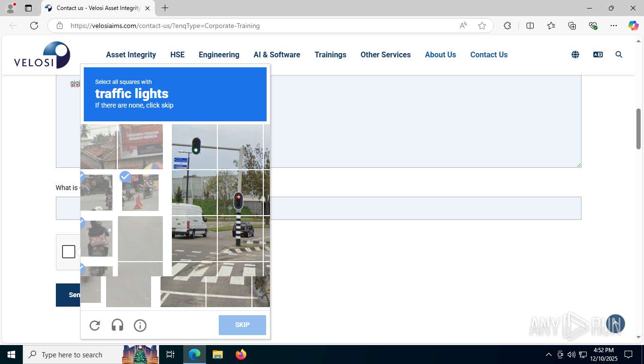Open browser essentials icon
The height and width of the screenshot is (364, 644).
593,26
